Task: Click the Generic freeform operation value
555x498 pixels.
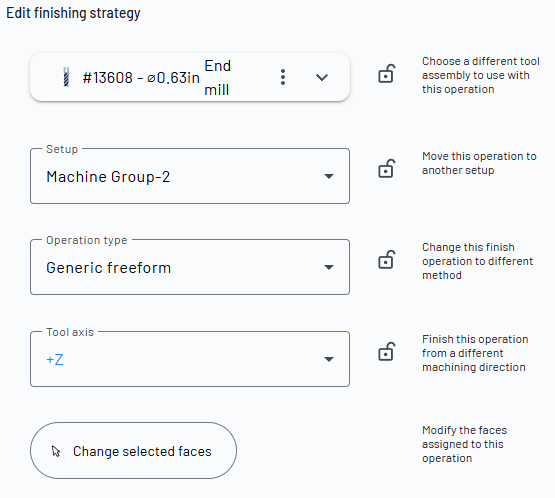Action: [x=108, y=268]
